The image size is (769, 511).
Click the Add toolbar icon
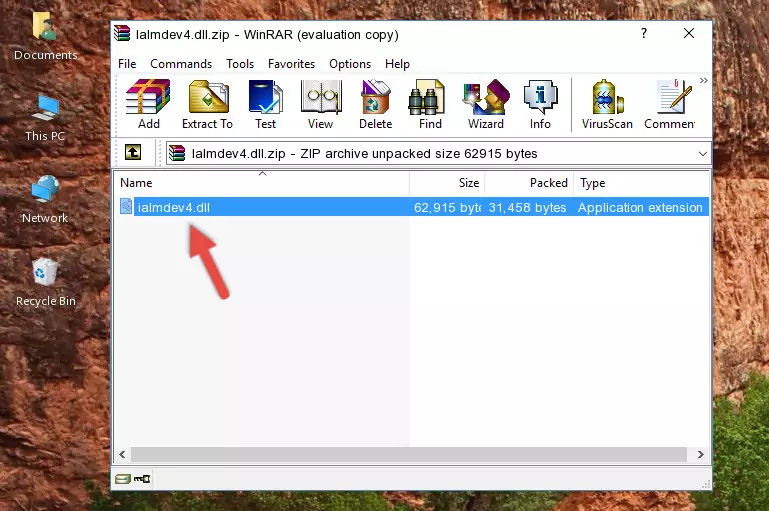(x=148, y=104)
